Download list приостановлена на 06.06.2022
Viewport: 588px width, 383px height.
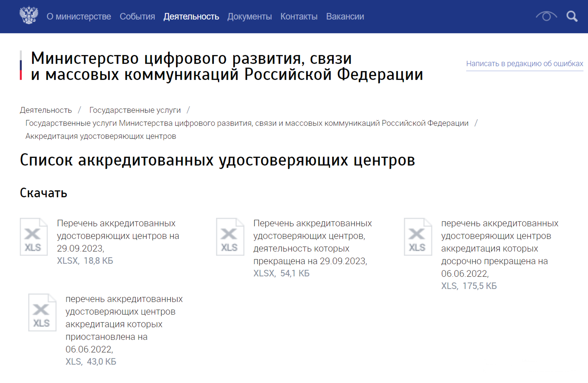click(x=124, y=324)
